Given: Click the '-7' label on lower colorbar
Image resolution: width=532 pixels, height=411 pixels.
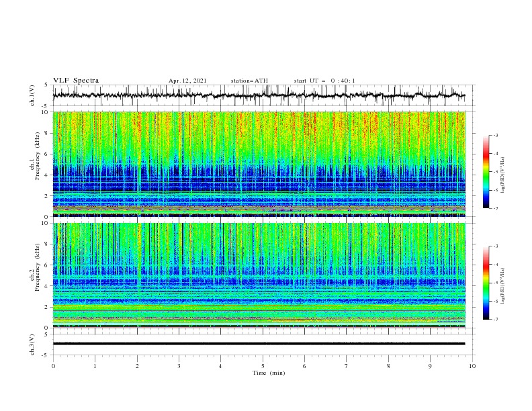Looking at the screenshot, I should coord(495,319).
